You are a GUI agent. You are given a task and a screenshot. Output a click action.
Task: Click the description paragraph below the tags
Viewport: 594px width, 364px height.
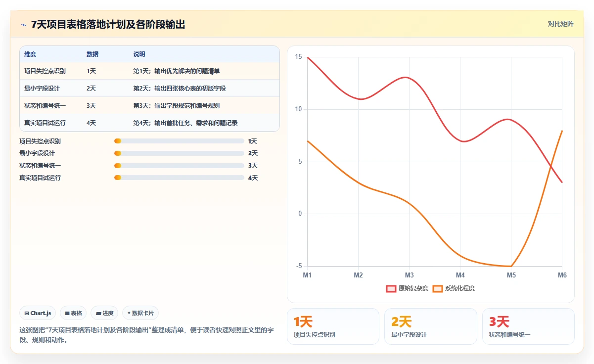click(x=146, y=335)
